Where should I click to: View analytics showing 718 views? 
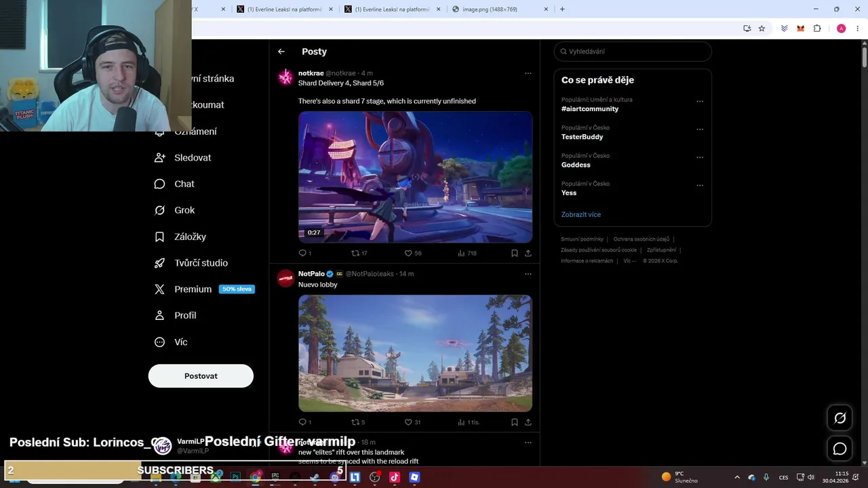[x=467, y=253]
